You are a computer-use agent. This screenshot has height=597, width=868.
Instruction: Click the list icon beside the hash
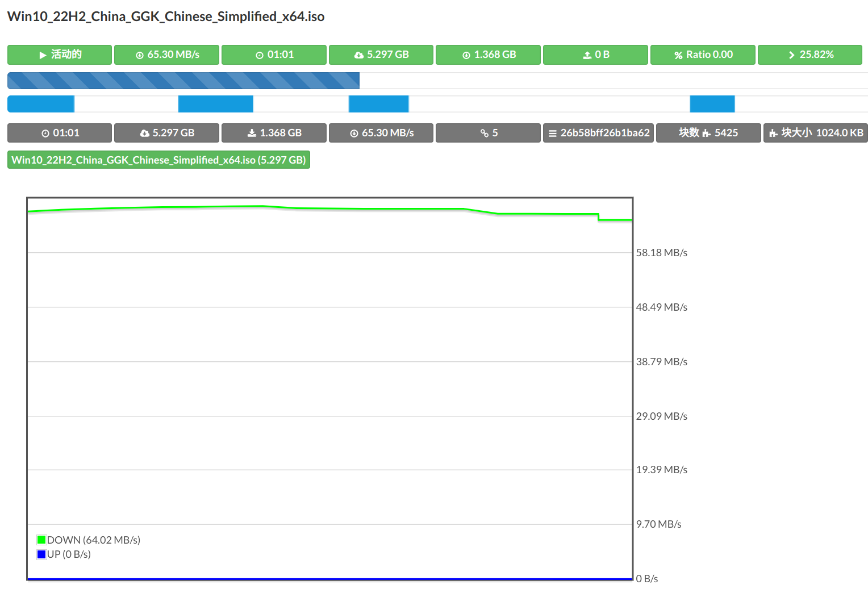553,133
